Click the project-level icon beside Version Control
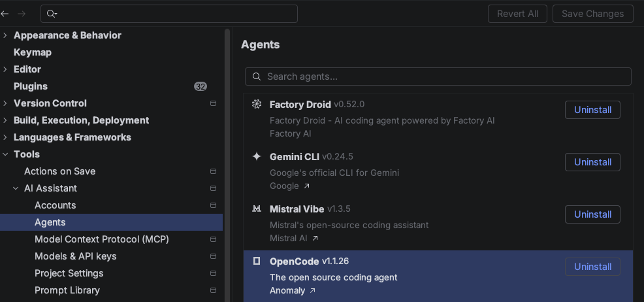The height and width of the screenshot is (302, 644). [213, 103]
